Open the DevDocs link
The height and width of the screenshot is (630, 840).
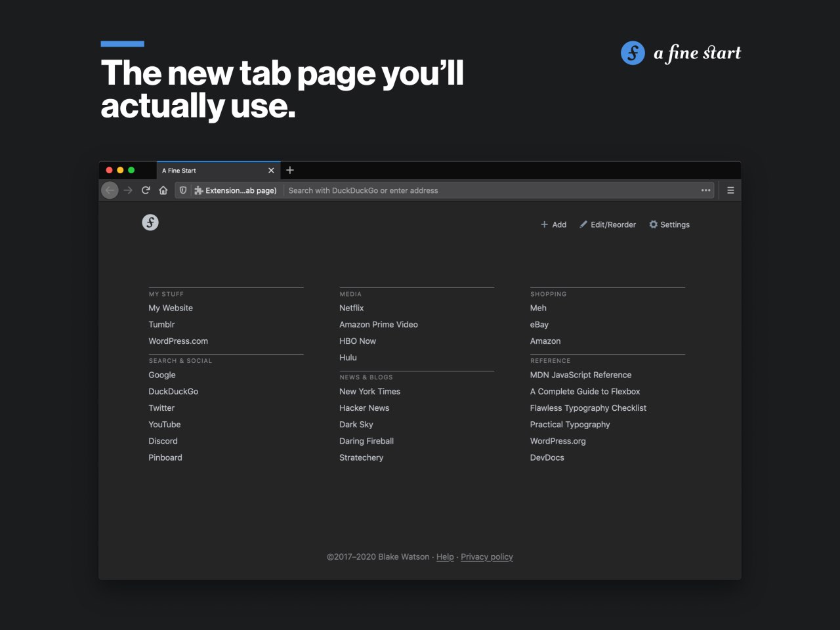547,457
